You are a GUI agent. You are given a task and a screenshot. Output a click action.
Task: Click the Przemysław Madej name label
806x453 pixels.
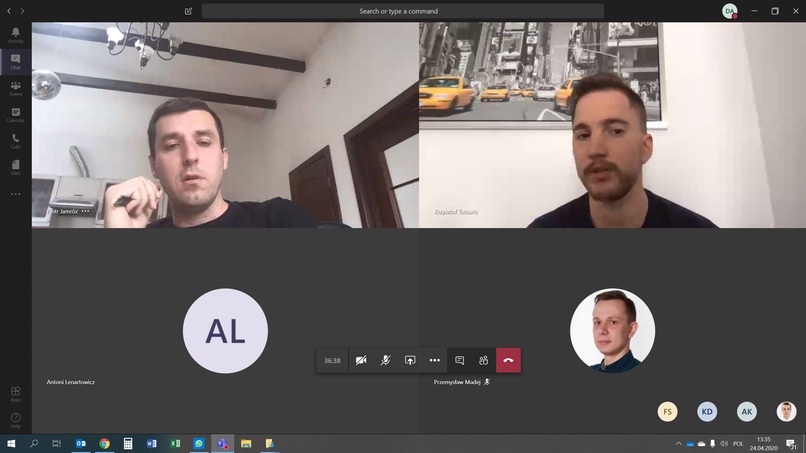click(457, 382)
